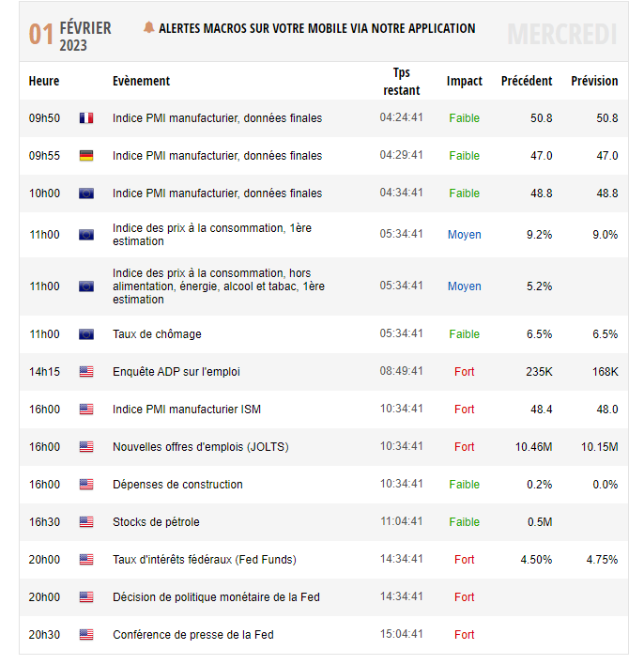Click the Moyen impact label at first 11h00 row

tap(465, 235)
